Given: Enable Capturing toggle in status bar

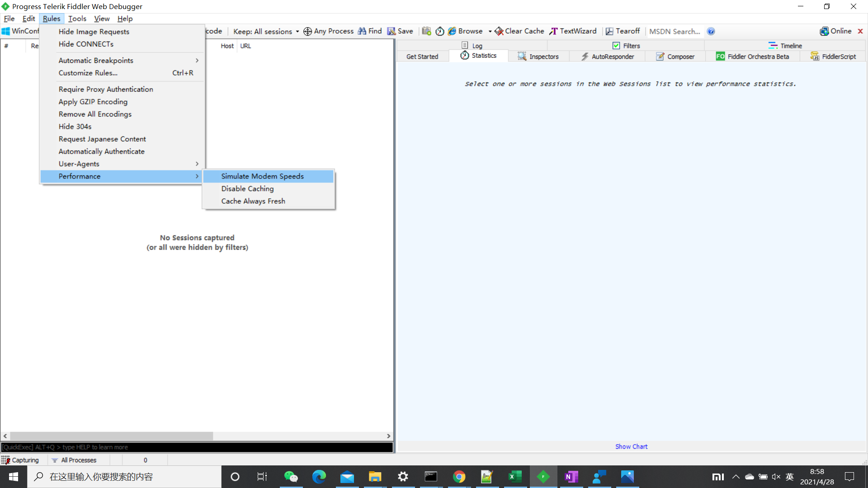Looking at the screenshot, I should click(21, 460).
